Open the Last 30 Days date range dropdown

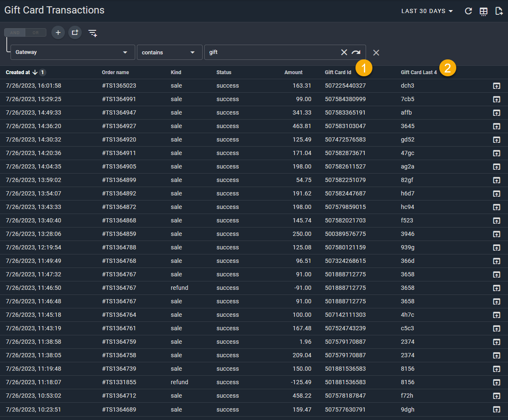(x=427, y=11)
